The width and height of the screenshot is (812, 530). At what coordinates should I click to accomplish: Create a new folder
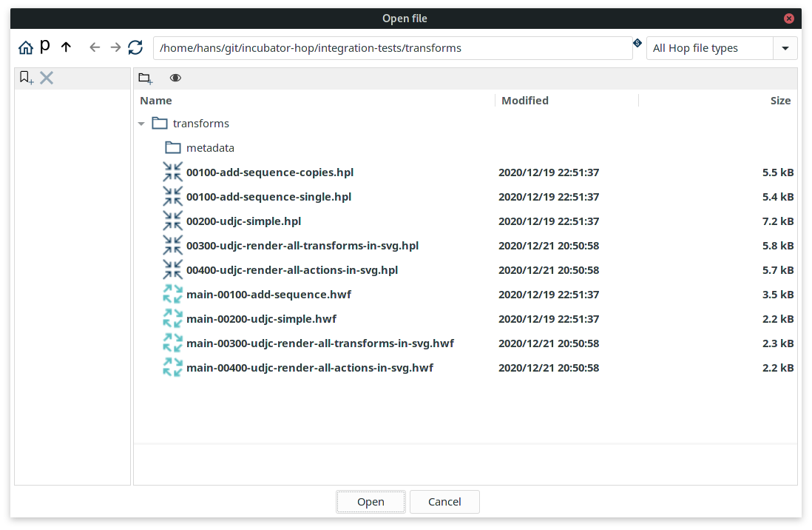pos(145,78)
